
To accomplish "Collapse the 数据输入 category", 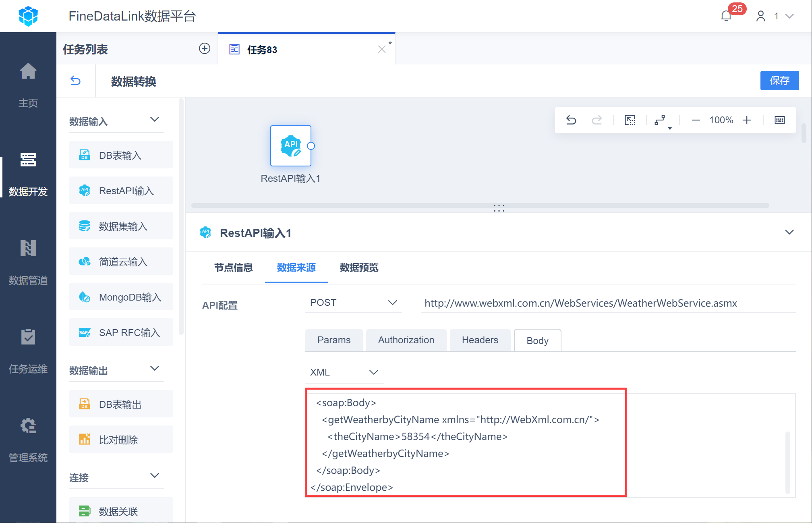I will coord(155,120).
